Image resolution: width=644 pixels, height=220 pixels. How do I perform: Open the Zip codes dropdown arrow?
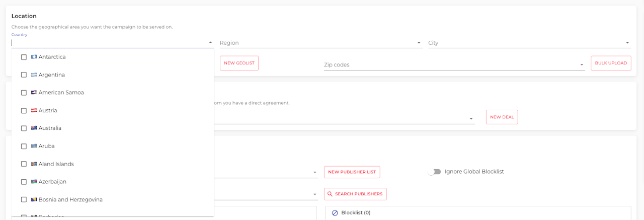click(x=582, y=65)
